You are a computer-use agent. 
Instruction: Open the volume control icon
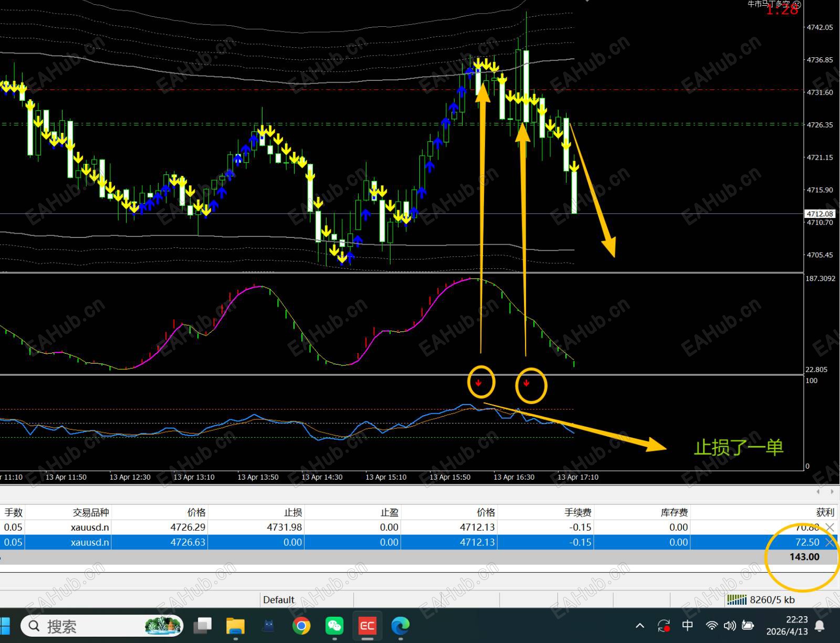coord(730,625)
